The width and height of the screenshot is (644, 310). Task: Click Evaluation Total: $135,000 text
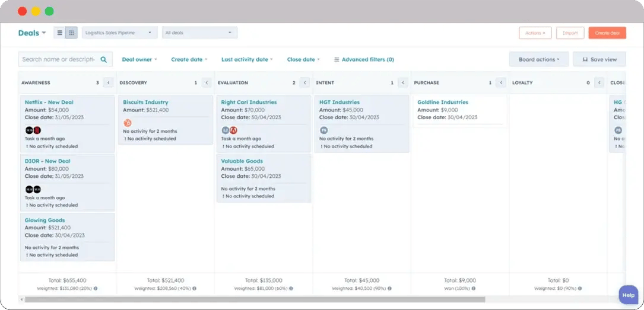[x=264, y=280]
